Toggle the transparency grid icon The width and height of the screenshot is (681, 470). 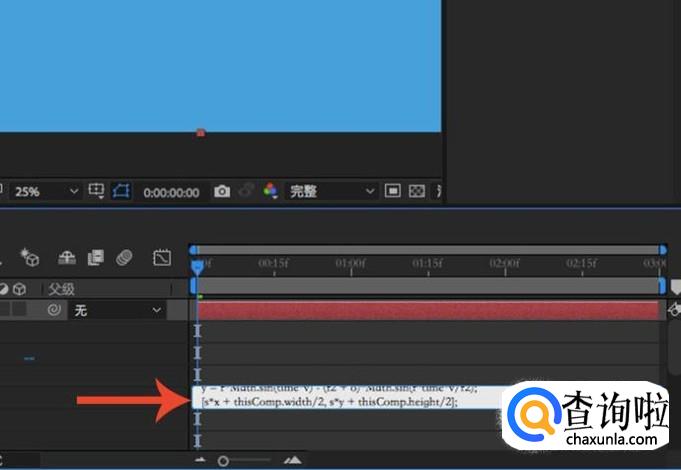click(417, 191)
